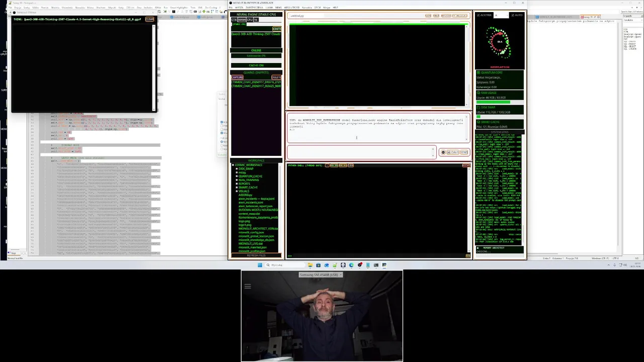The width and height of the screenshot is (644, 362).
Task: Open the NEWS menu
Action: coord(278,8)
